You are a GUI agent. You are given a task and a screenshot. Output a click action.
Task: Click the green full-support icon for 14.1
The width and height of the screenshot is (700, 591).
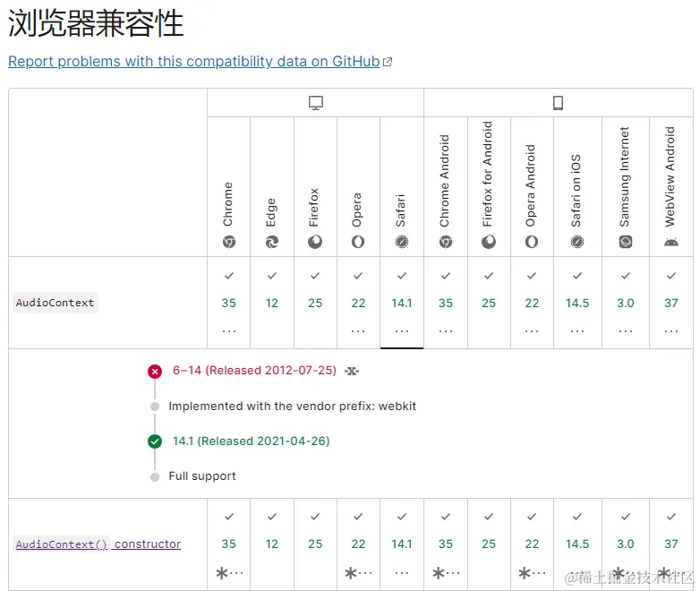pos(155,441)
